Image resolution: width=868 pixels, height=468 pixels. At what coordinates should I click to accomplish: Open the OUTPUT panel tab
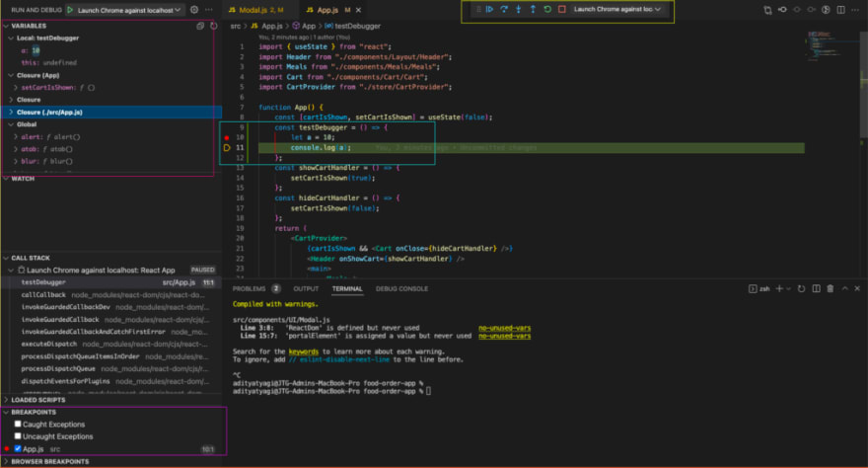pos(306,288)
